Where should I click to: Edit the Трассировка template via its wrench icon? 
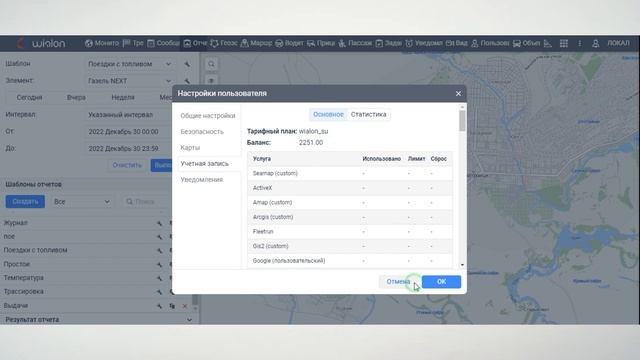[159, 292]
